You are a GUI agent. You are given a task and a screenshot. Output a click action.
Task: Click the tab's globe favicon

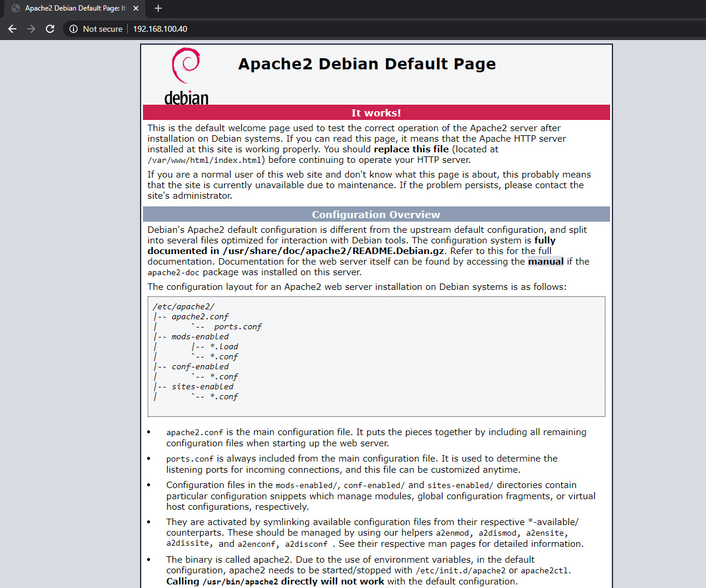click(x=15, y=8)
